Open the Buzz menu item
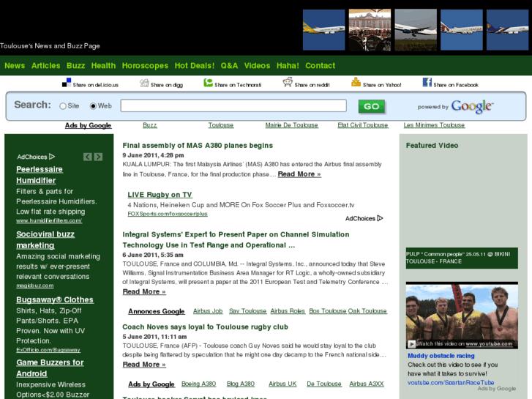532x399 pixels. [x=75, y=66]
